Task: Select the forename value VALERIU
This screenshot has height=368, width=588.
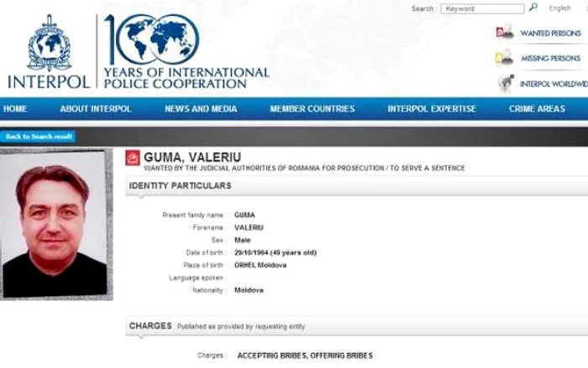Action: pos(249,228)
